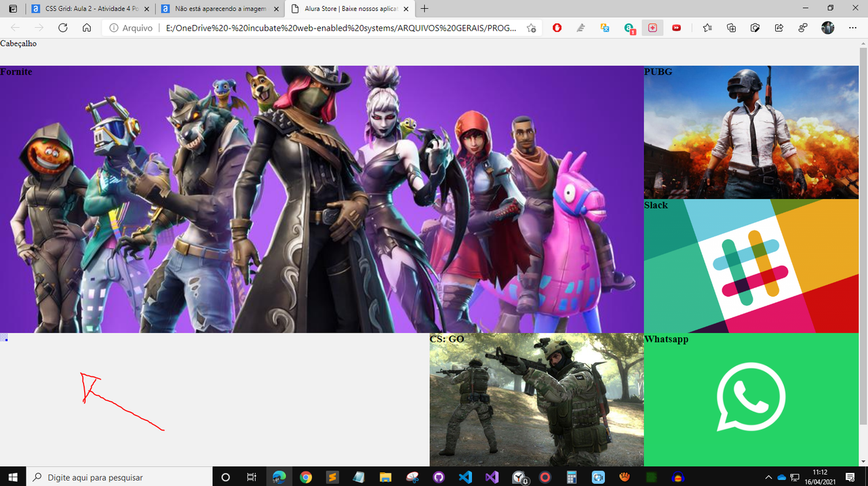The height and width of the screenshot is (486, 868).
Task: Click the Fornite game image
Action: [321, 199]
